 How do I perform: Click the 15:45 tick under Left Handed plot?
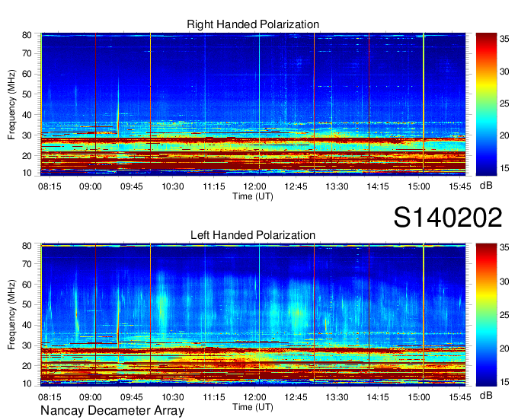click(460, 397)
